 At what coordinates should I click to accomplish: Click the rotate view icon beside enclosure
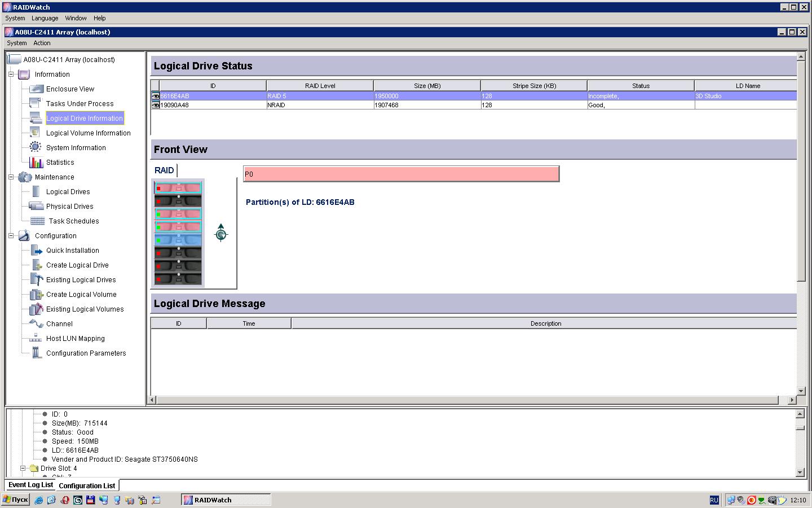point(221,233)
